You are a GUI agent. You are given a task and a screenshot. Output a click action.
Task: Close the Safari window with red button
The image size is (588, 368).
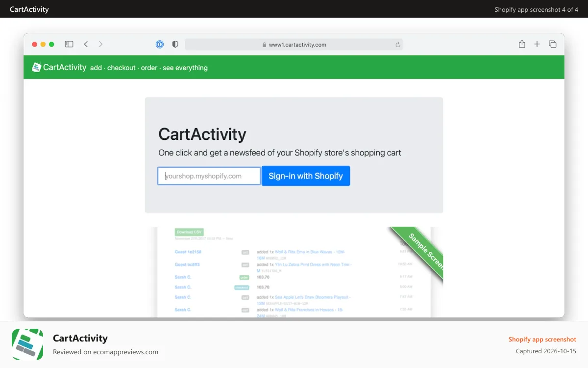[35, 44]
